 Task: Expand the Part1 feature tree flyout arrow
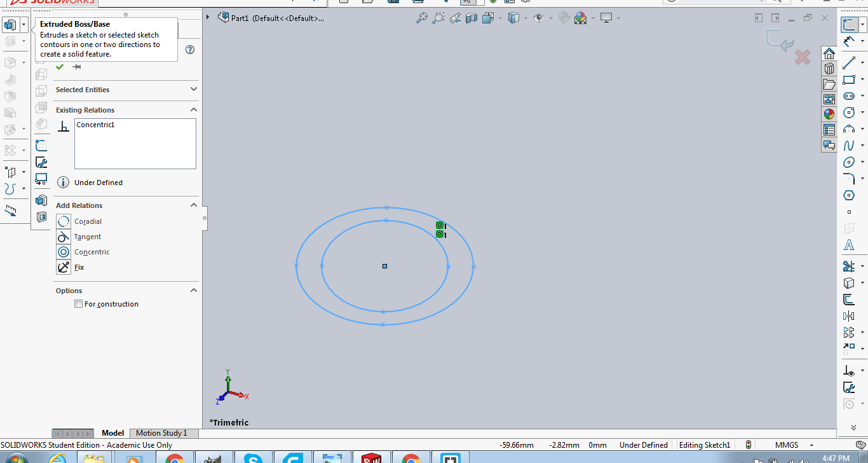pos(208,17)
